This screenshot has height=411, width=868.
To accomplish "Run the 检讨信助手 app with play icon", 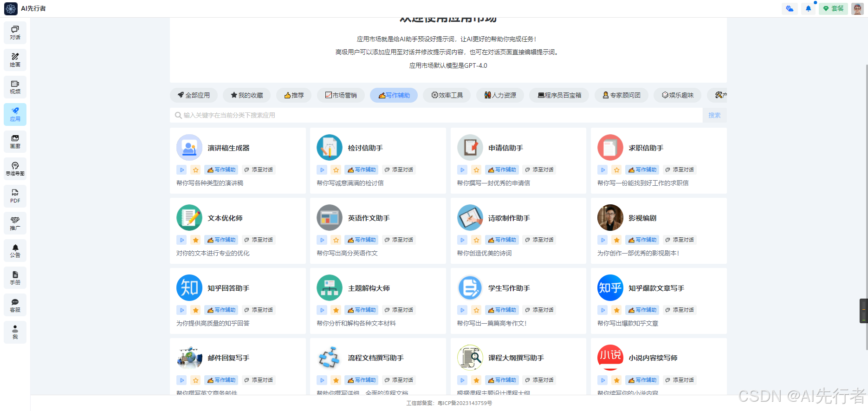I will [322, 170].
